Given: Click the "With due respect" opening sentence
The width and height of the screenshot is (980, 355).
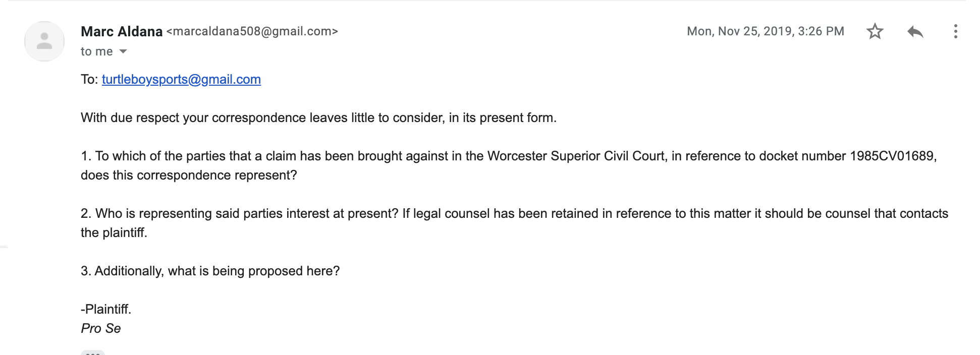Looking at the screenshot, I should click(318, 118).
